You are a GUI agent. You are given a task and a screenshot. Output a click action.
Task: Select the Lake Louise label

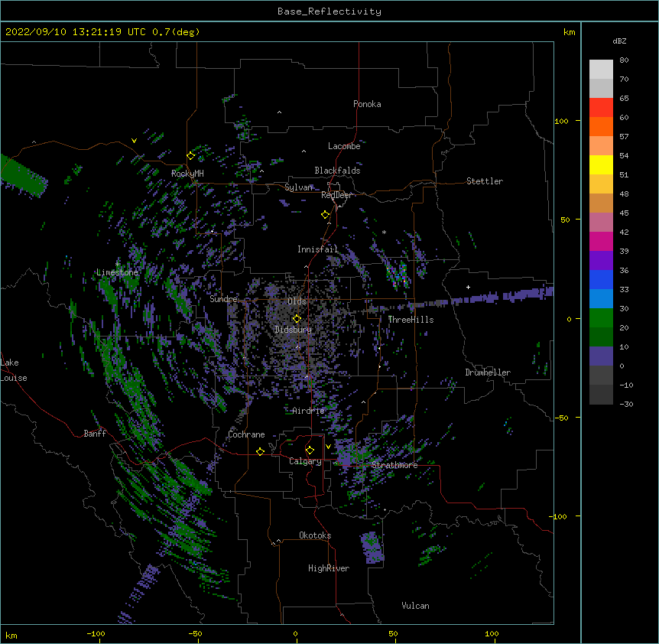click(14, 370)
